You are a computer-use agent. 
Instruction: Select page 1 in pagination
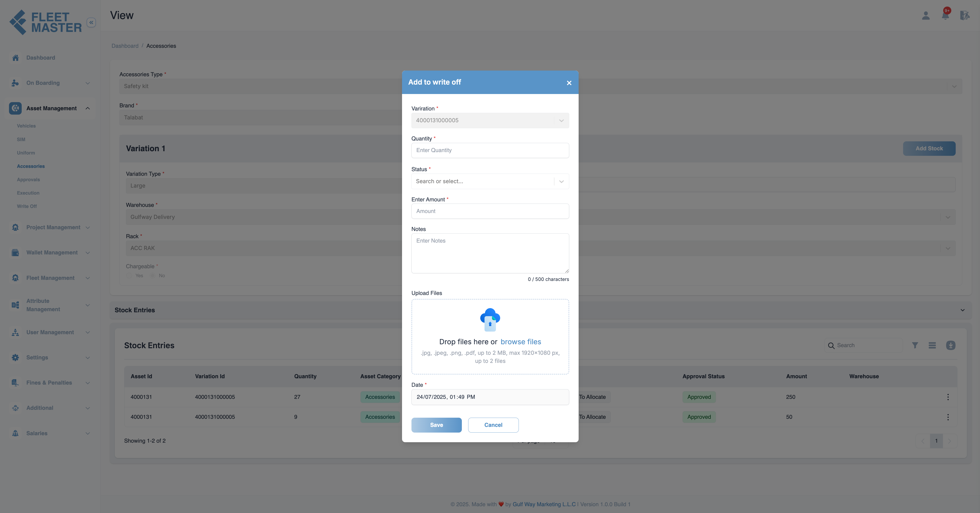click(936, 441)
